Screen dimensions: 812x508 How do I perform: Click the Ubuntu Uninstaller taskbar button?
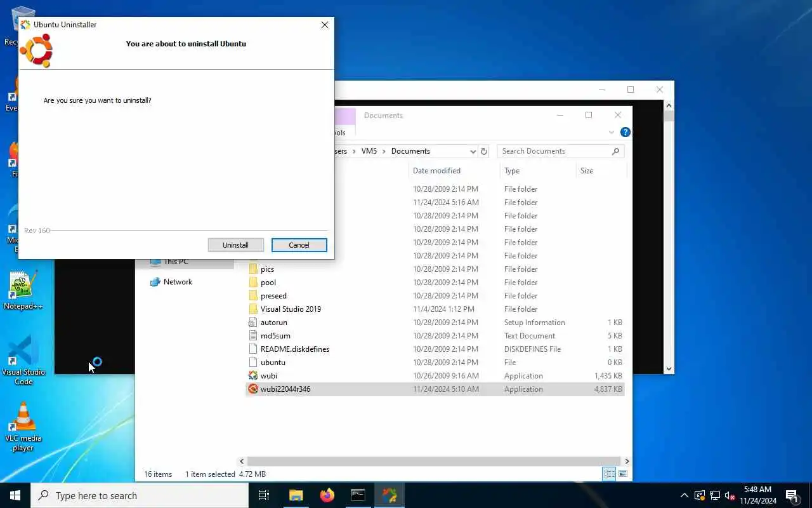390,495
